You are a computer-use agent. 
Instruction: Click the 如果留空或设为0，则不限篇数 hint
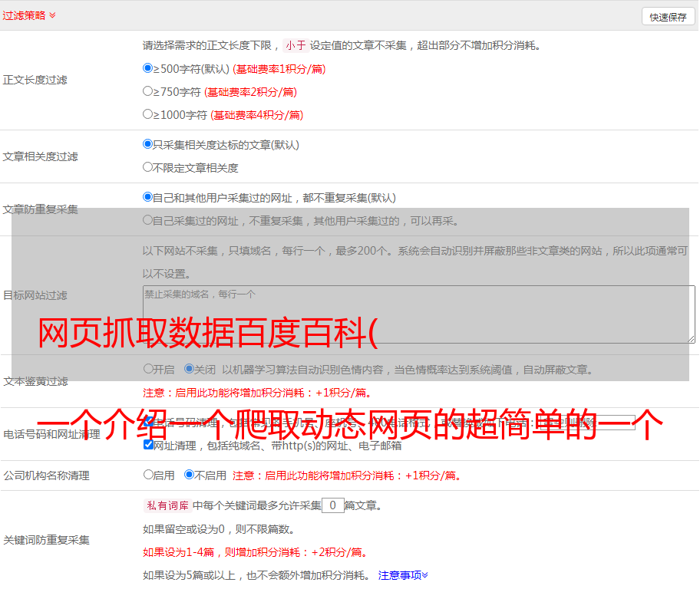point(219,529)
